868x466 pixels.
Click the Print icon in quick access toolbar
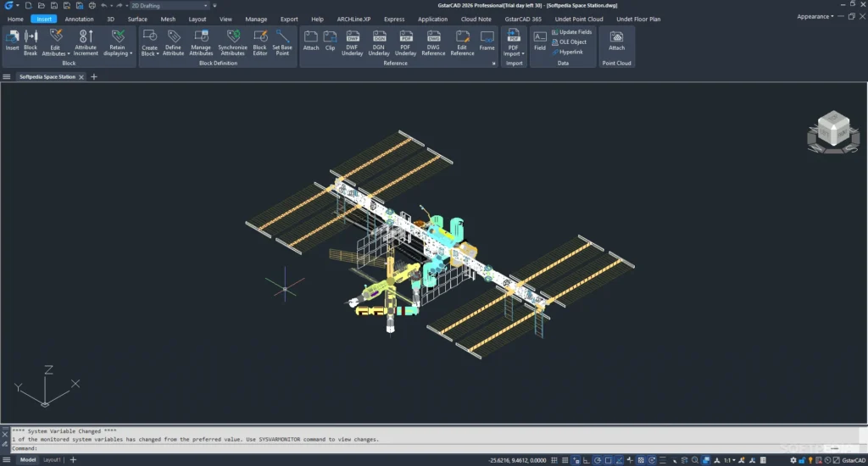(x=92, y=6)
